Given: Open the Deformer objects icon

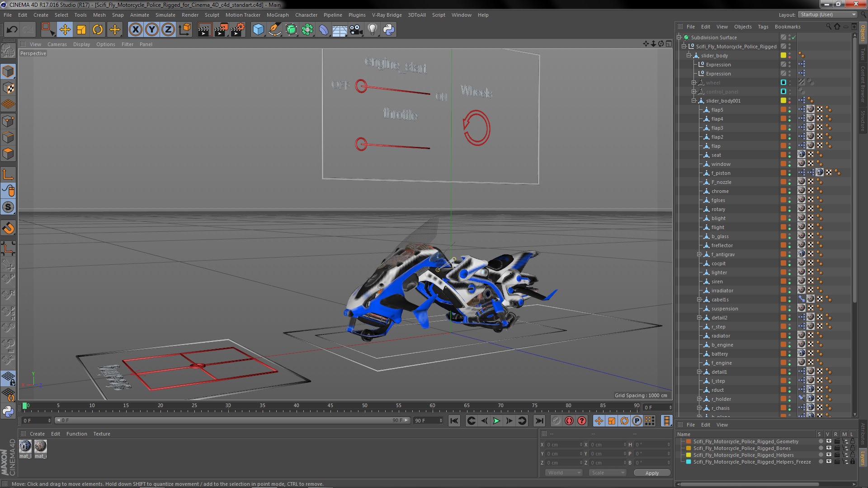Looking at the screenshot, I should click(324, 30).
